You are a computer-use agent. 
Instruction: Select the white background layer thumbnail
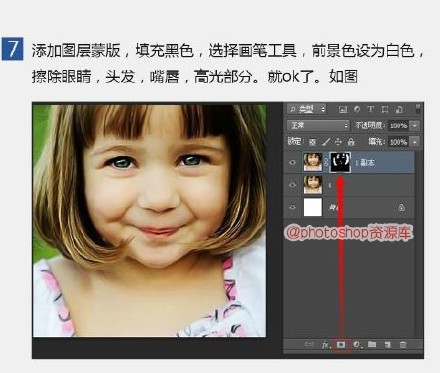(313, 207)
